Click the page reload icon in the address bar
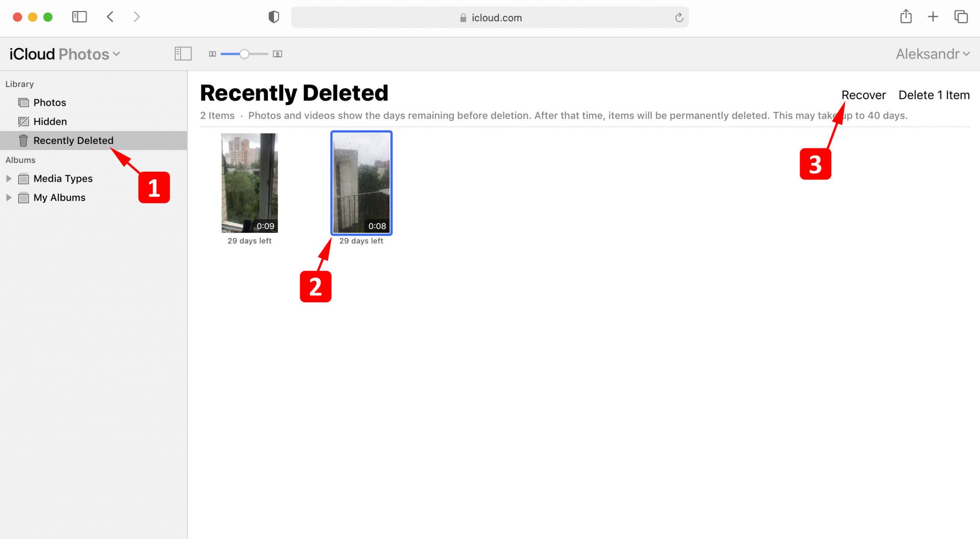Image resolution: width=980 pixels, height=539 pixels. click(679, 17)
